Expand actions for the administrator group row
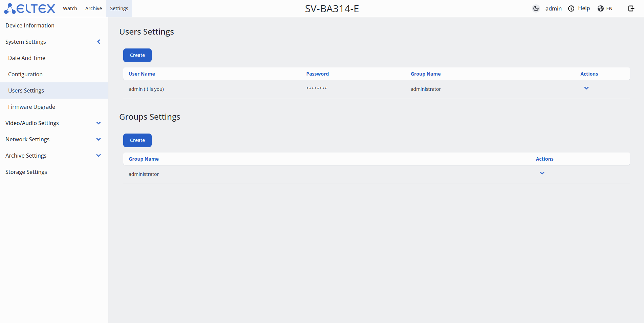The height and width of the screenshot is (323, 644). point(542,173)
